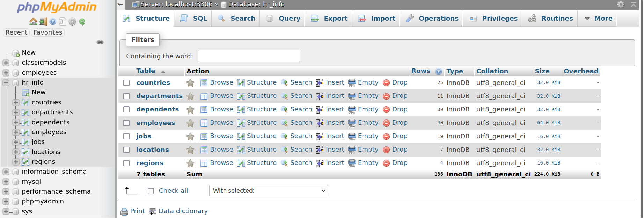Tick the employees table checkbox

pos(126,123)
